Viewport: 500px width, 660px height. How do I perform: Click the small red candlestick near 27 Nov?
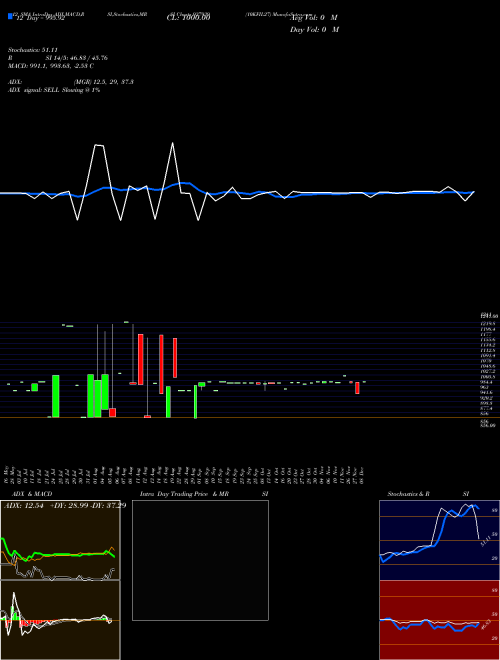coord(357,388)
